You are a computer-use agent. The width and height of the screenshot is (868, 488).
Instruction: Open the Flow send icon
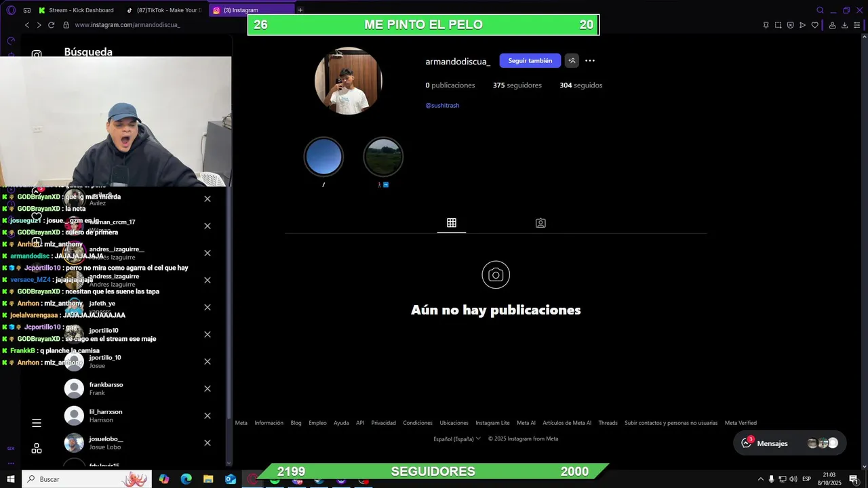click(x=802, y=25)
